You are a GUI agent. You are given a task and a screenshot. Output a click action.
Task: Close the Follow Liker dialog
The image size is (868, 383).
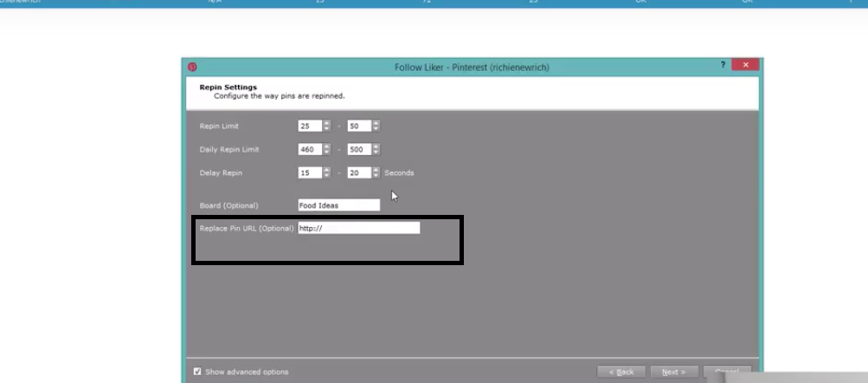point(745,65)
